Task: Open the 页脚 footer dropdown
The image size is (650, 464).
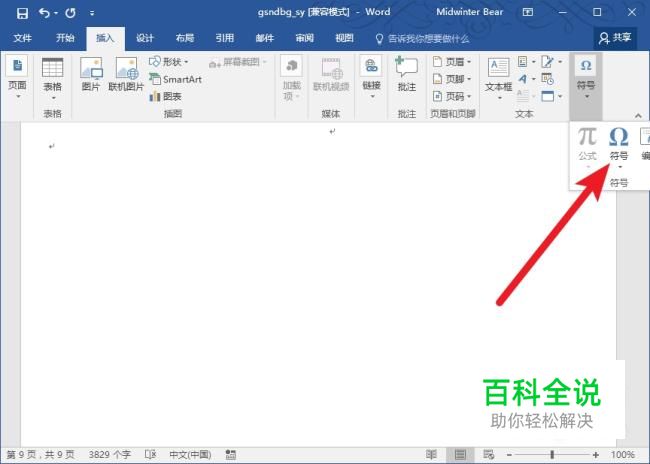Action: (452, 79)
